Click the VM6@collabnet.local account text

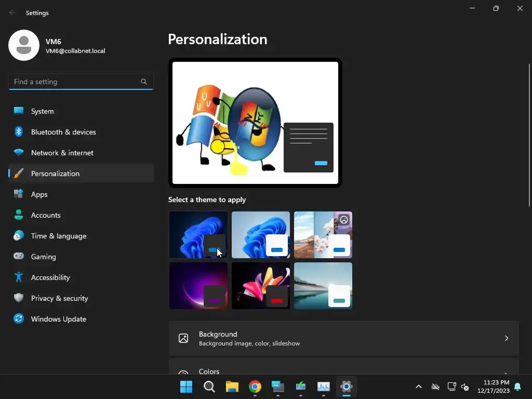coord(75,51)
